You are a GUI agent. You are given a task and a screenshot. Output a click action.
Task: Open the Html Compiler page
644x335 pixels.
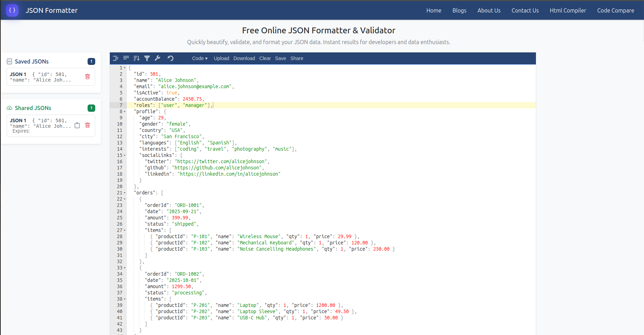[x=568, y=10]
